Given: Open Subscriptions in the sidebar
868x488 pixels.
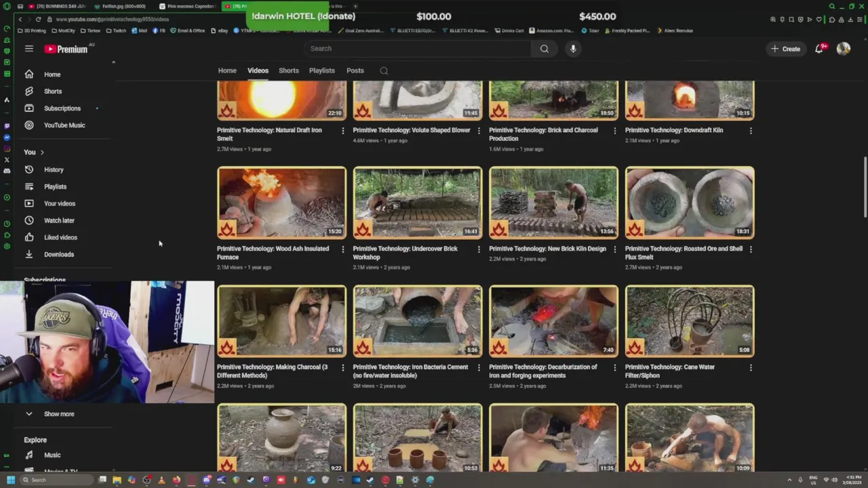Looking at the screenshot, I should click(x=62, y=108).
